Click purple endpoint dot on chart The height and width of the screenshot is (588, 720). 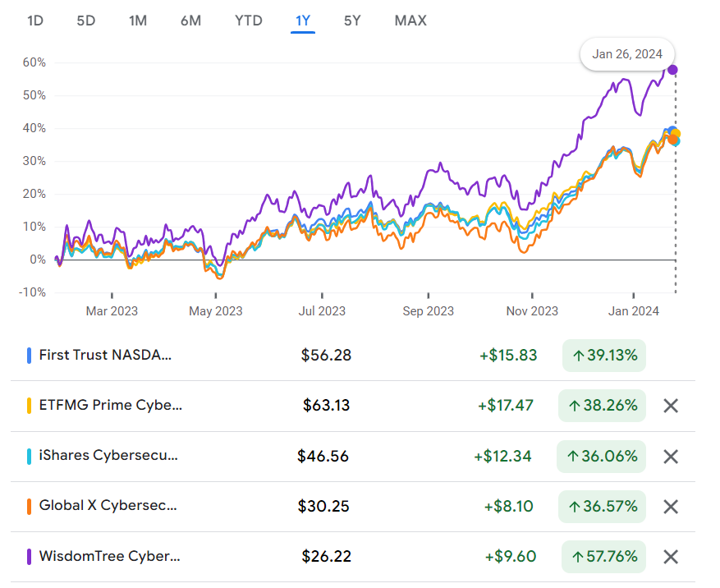pos(672,70)
